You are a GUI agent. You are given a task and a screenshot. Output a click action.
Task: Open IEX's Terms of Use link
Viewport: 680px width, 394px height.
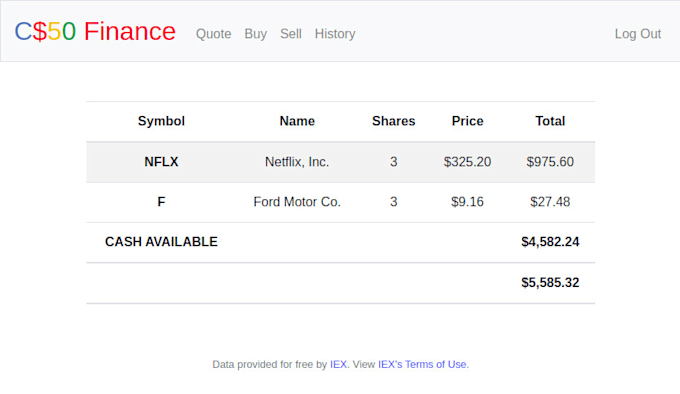pos(422,365)
